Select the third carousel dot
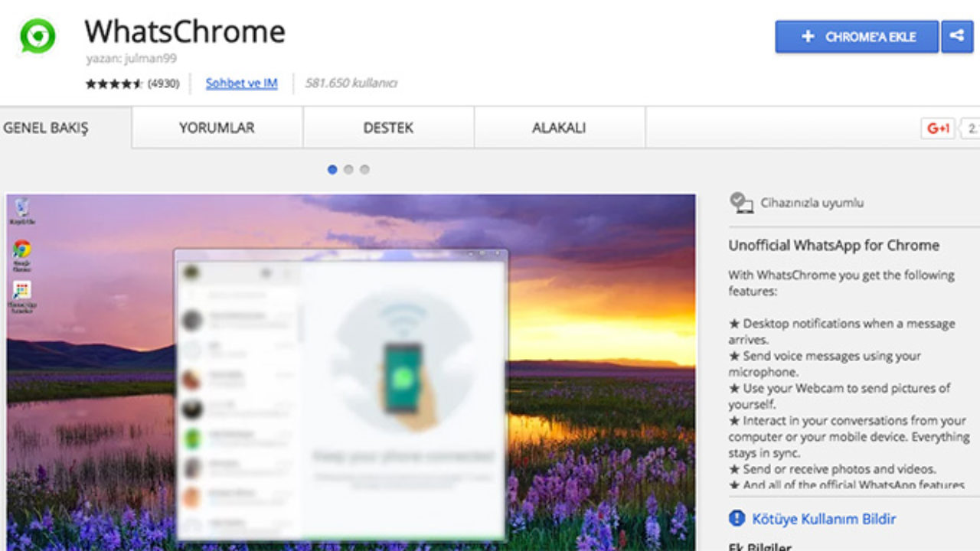Image resolution: width=980 pixels, height=551 pixels. pyautogui.click(x=364, y=170)
